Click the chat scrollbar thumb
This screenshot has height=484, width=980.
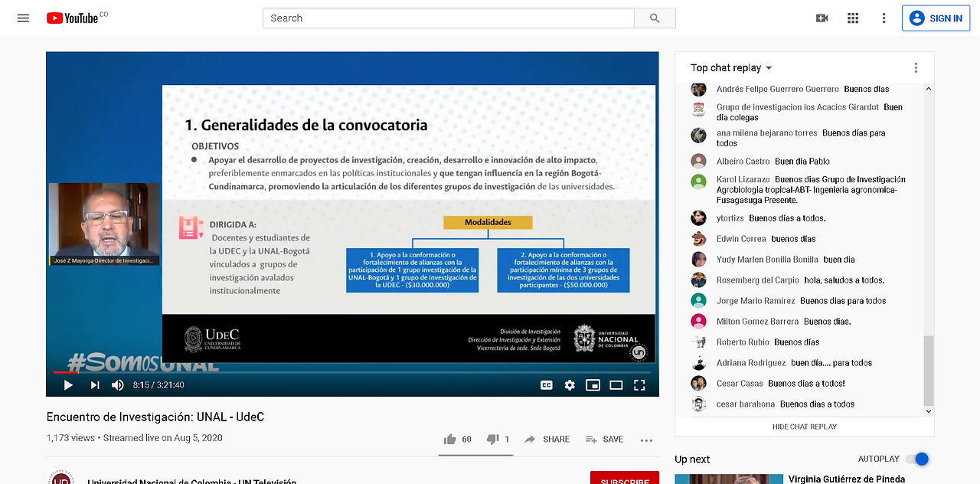tap(929, 371)
